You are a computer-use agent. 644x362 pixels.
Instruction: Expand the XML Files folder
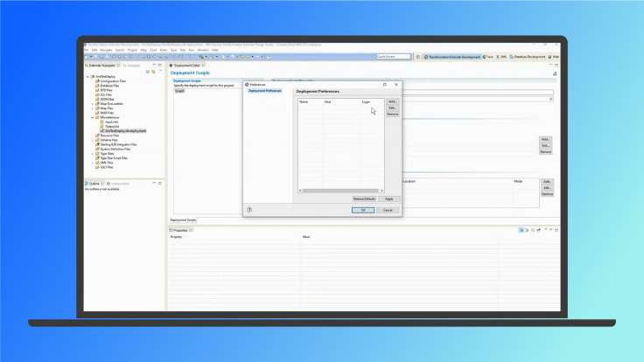pyautogui.click(x=93, y=163)
